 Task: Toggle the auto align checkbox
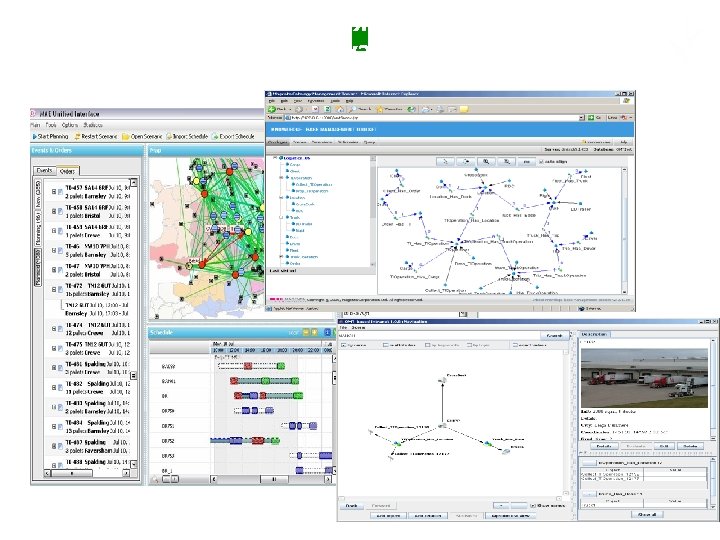(x=541, y=162)
